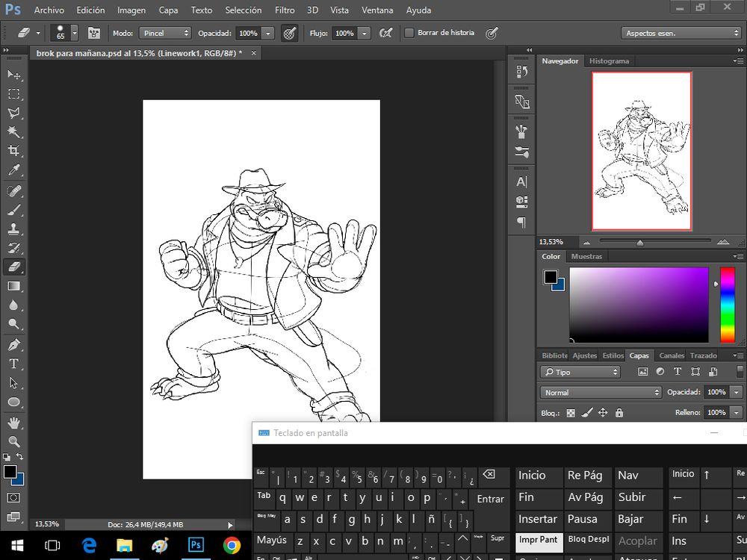Screen dimensions: 747x560
Task: Open the Normal blending mode dropdown
Action: point(601,392)
